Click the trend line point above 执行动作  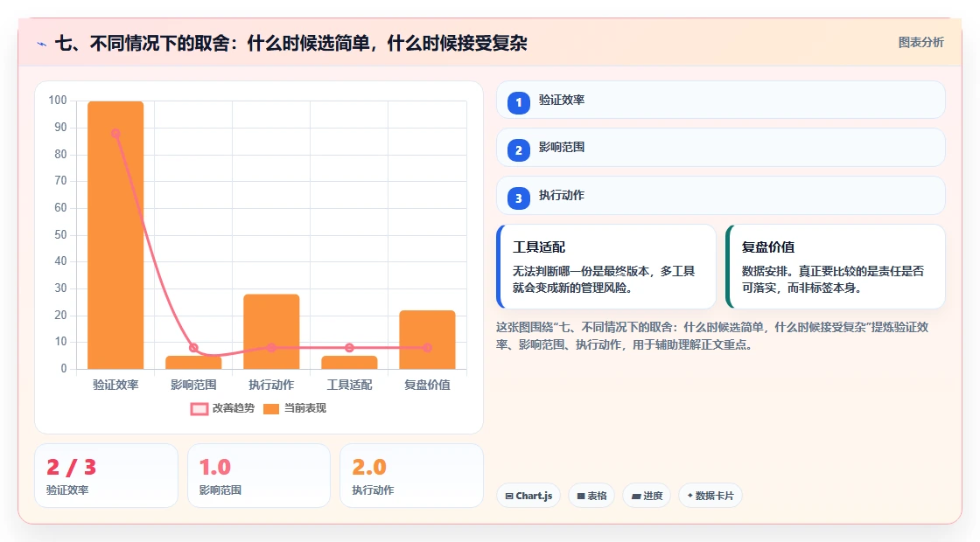pos(271,348)
